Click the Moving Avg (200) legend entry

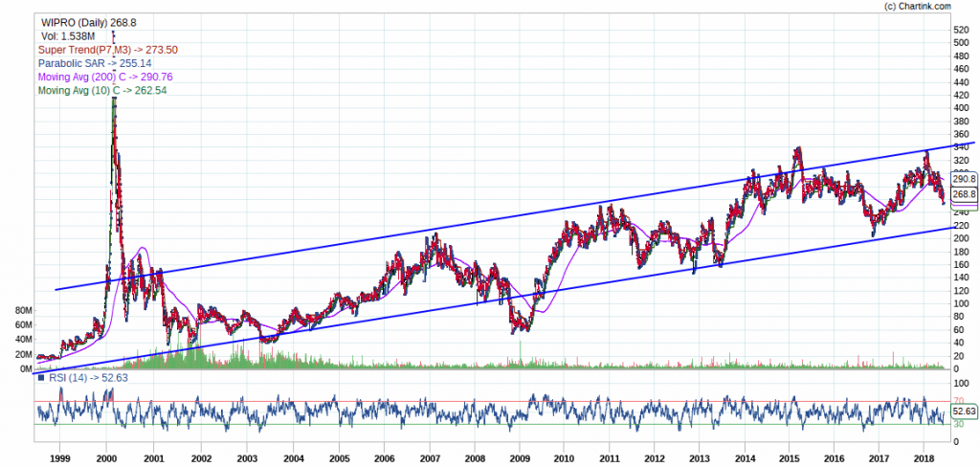105,77
